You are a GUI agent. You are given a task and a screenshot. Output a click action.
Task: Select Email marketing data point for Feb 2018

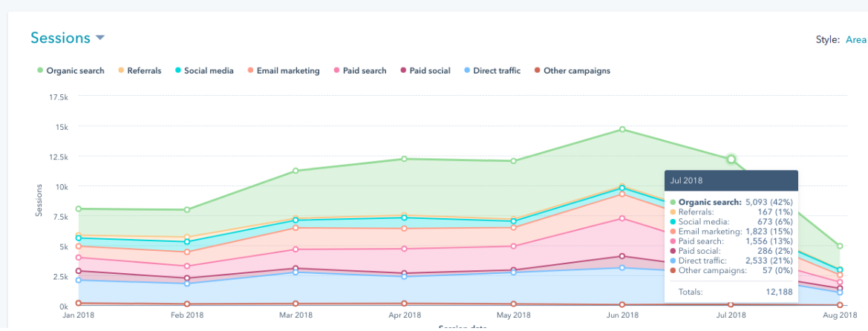pos(187,252)
